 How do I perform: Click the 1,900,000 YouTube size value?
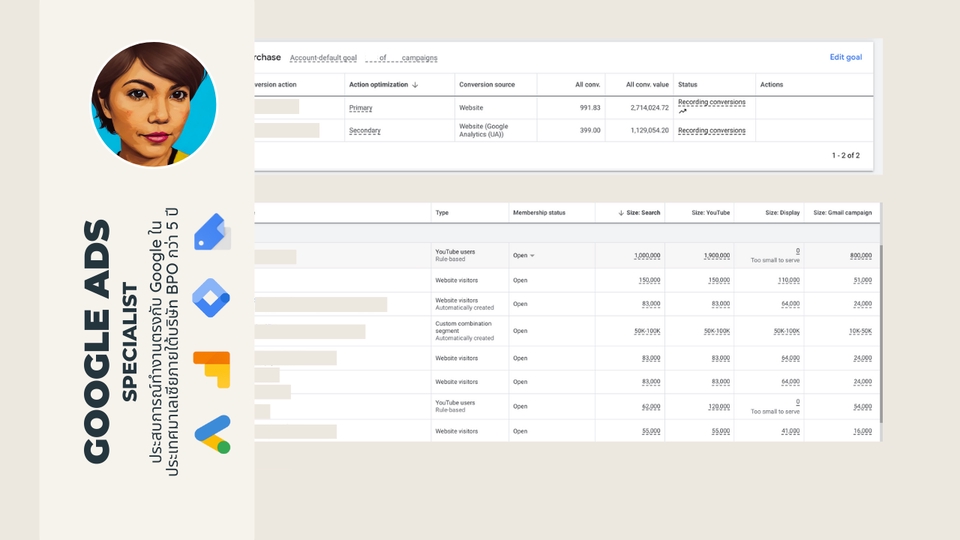point(717,256)
